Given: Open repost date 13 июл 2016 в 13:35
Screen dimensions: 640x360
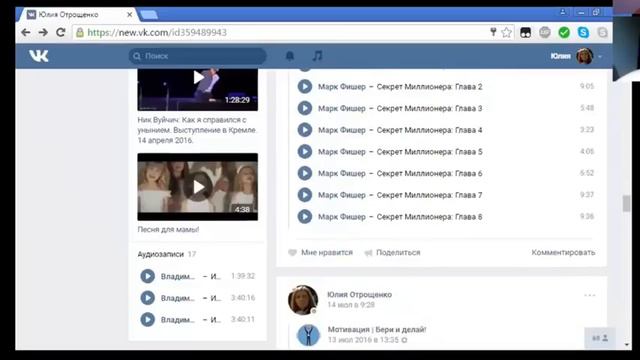Looking at the screenshot, I should pyautogui.click(x=363, y=340).
